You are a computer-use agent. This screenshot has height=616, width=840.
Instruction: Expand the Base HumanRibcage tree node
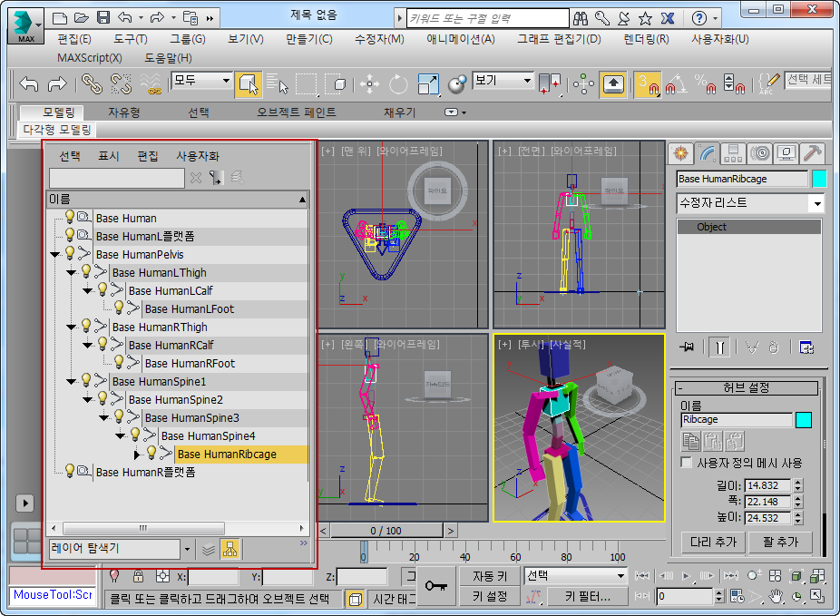tap(137, 454)
